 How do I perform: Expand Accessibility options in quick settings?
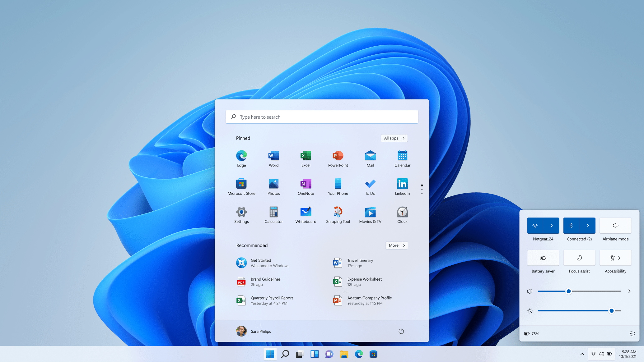(620, 258)
